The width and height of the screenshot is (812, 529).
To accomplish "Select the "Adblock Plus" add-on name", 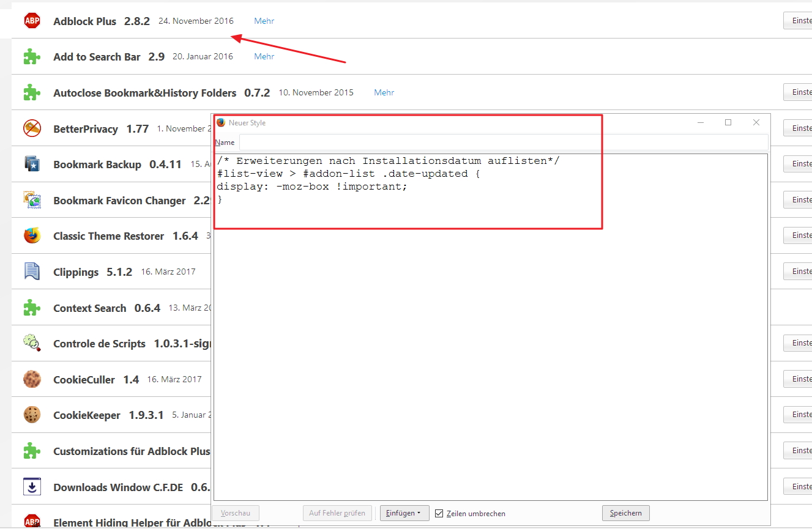I will [x=84, y=21].
